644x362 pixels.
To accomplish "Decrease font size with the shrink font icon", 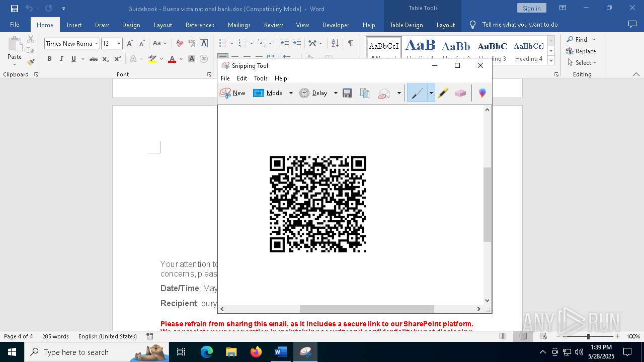I will click(x=142, y=44).
